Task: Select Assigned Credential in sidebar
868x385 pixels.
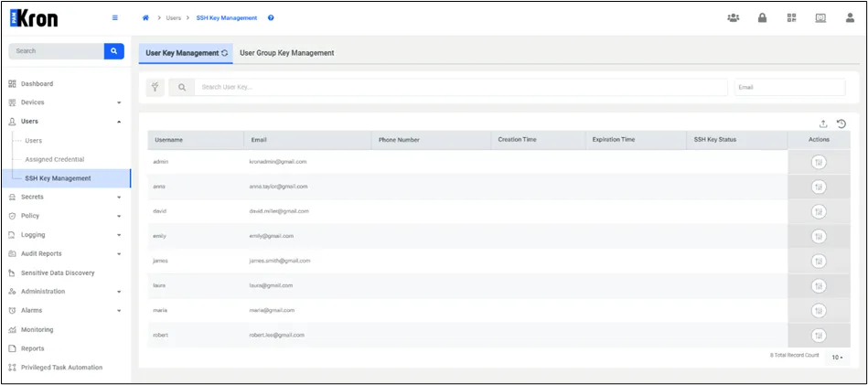Action: (55, 159)
